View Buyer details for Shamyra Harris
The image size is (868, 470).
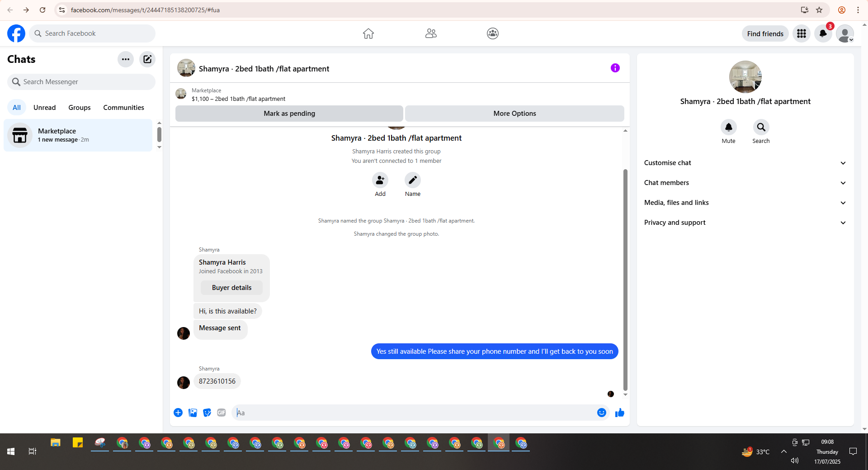click(231, 288)
